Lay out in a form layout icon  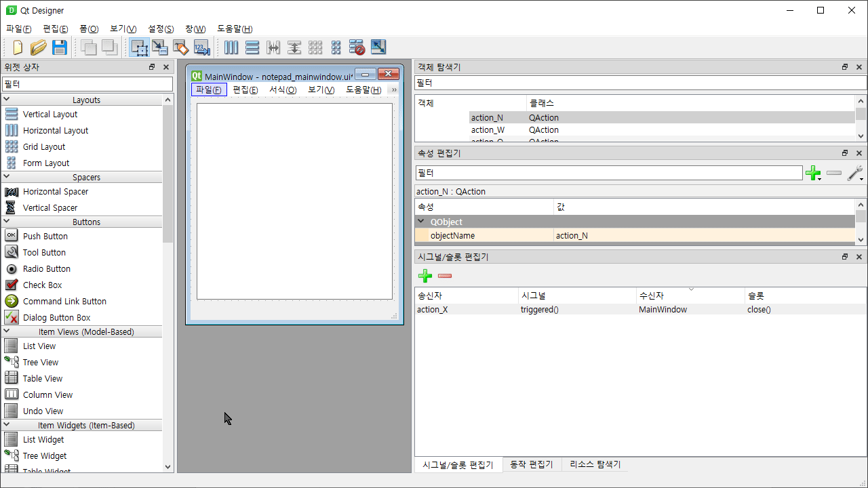point(336,47)
